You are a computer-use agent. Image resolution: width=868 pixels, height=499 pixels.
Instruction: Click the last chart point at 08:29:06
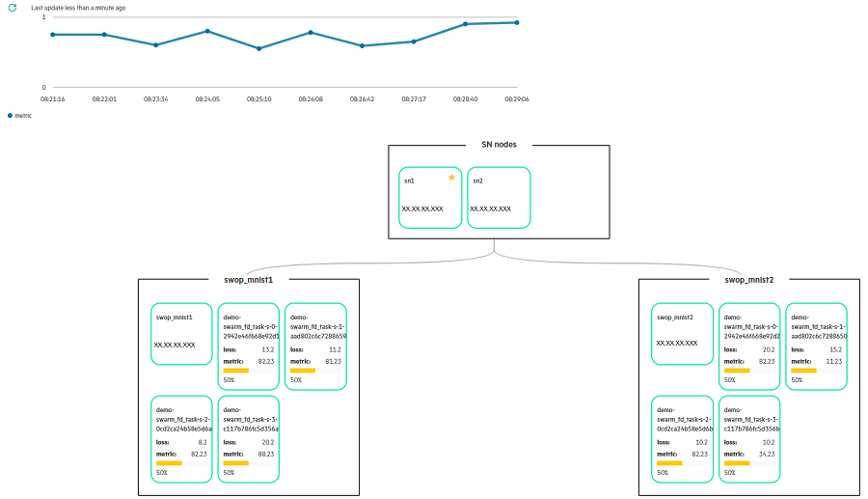coord(517,22)
